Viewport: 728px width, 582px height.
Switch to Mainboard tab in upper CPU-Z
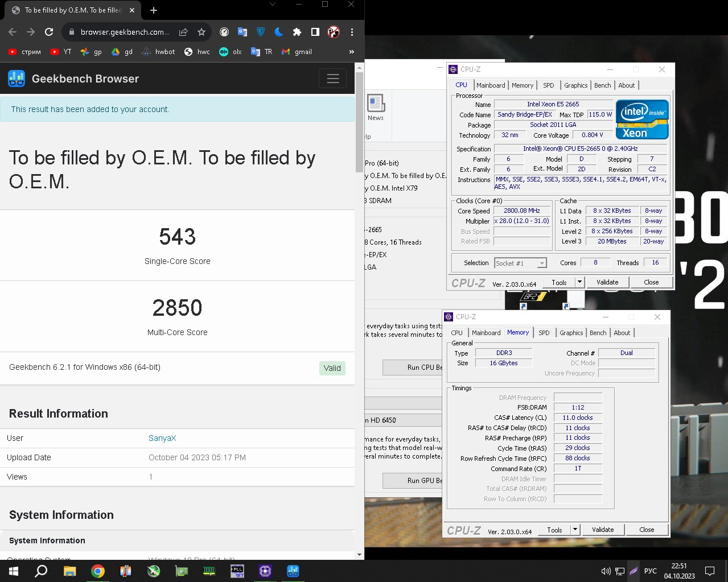[x=491, y=85]
